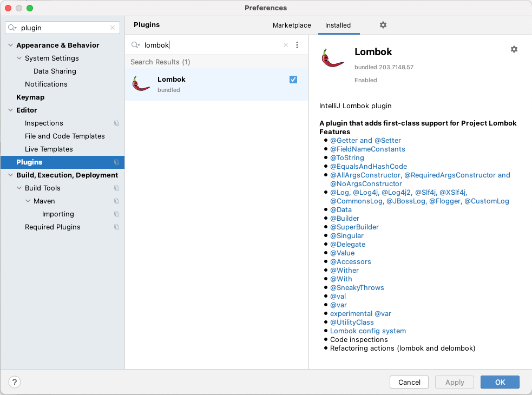Click the magnifier icon in plugin search
This screenshot has height=395, width=532.
coord(135,45)
